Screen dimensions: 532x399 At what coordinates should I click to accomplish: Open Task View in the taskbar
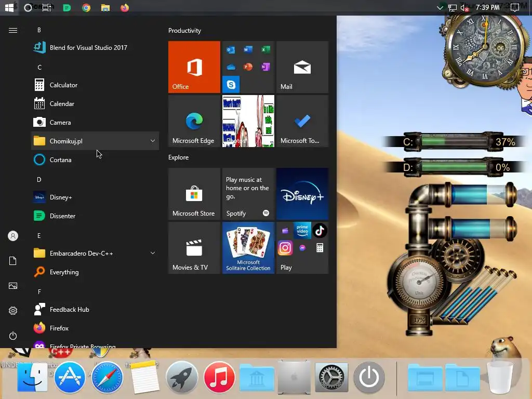[46, 7]
